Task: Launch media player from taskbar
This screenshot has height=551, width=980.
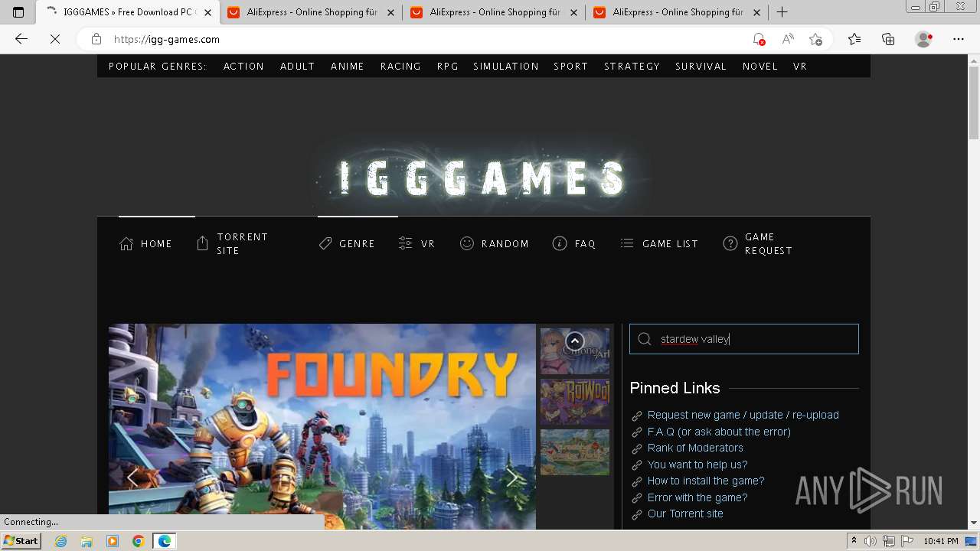Action: pos(113,541)
